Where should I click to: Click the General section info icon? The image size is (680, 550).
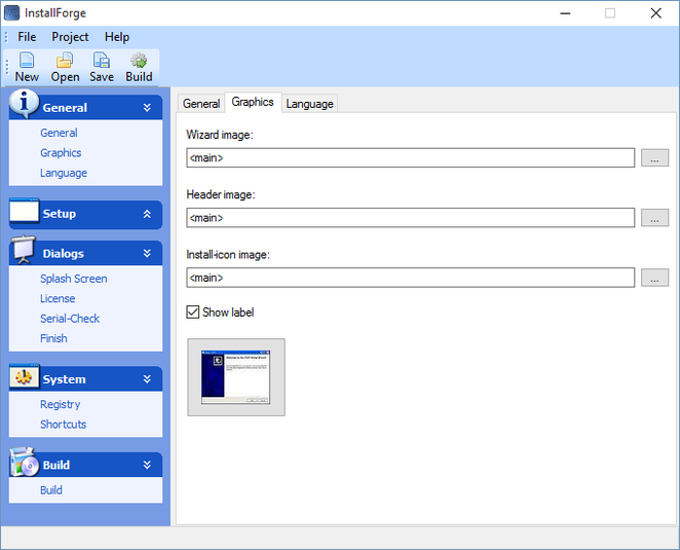click(24, 103)
